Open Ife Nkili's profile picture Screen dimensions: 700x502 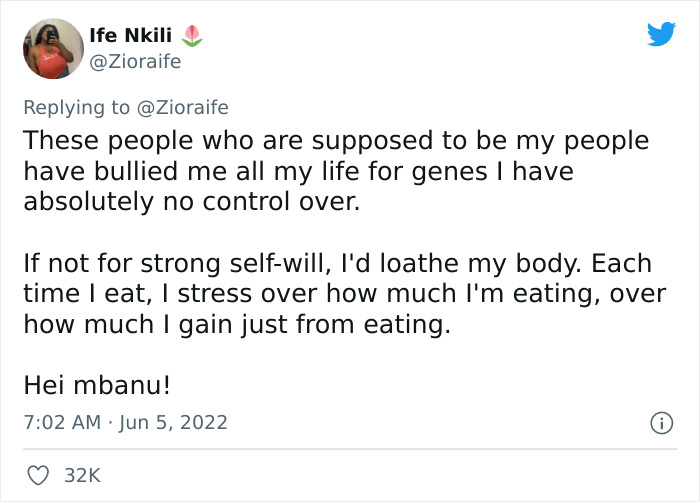(52, 49)
